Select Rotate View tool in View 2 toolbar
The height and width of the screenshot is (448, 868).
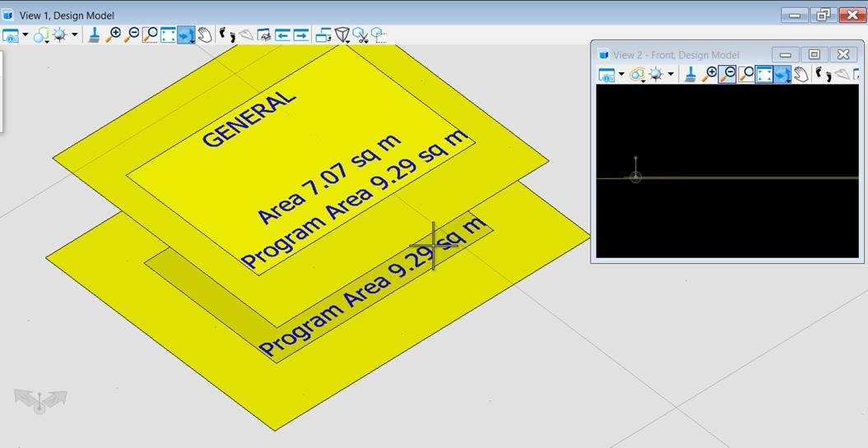782,74
